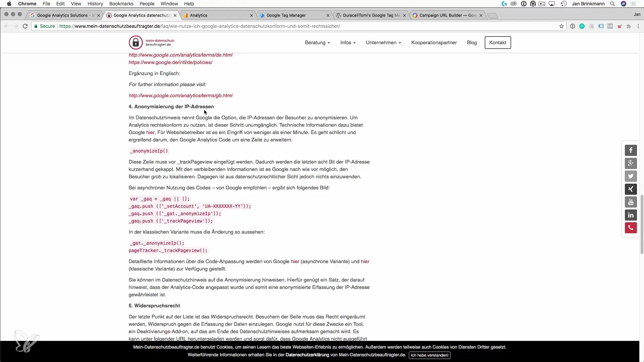
Task: Click heading '5. Widerspruchsrecht'
Action: 154,306
